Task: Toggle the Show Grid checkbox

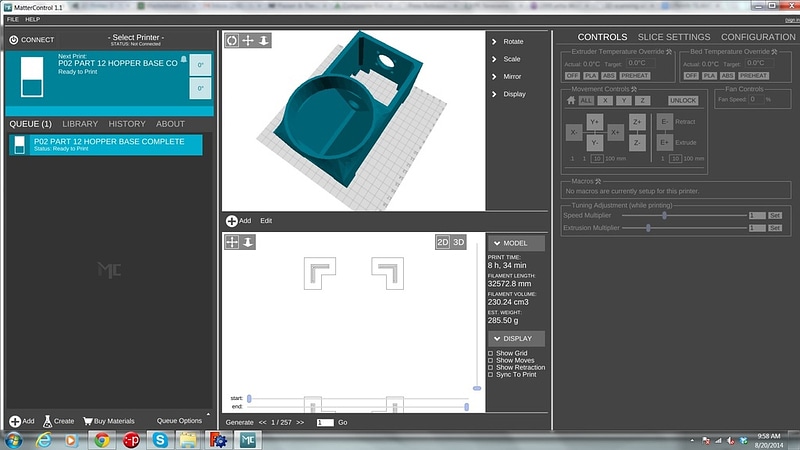Action: (x=490, y=353)
